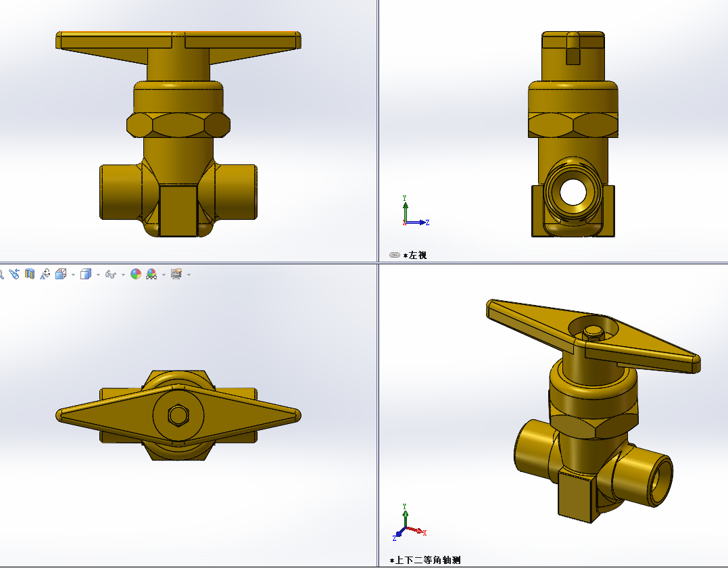Click the *上下二等角轴测 view label
The height and width of the screenshot is (568, 728).
426,560
